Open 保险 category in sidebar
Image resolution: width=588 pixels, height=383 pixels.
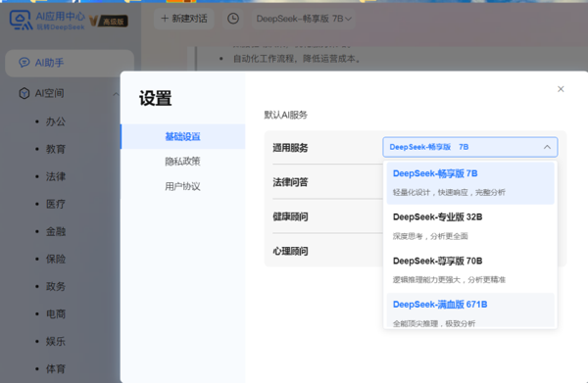pos(56,259)
